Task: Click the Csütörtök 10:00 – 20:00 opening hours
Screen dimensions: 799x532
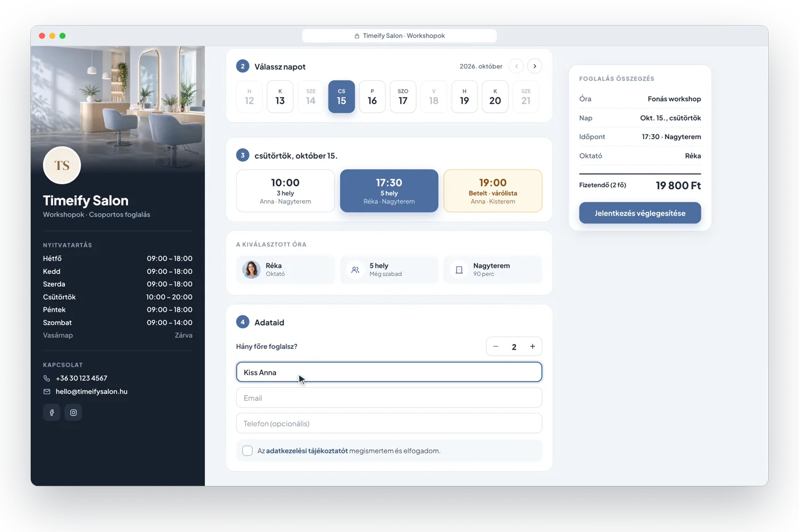Action: [x=118, y=297]
